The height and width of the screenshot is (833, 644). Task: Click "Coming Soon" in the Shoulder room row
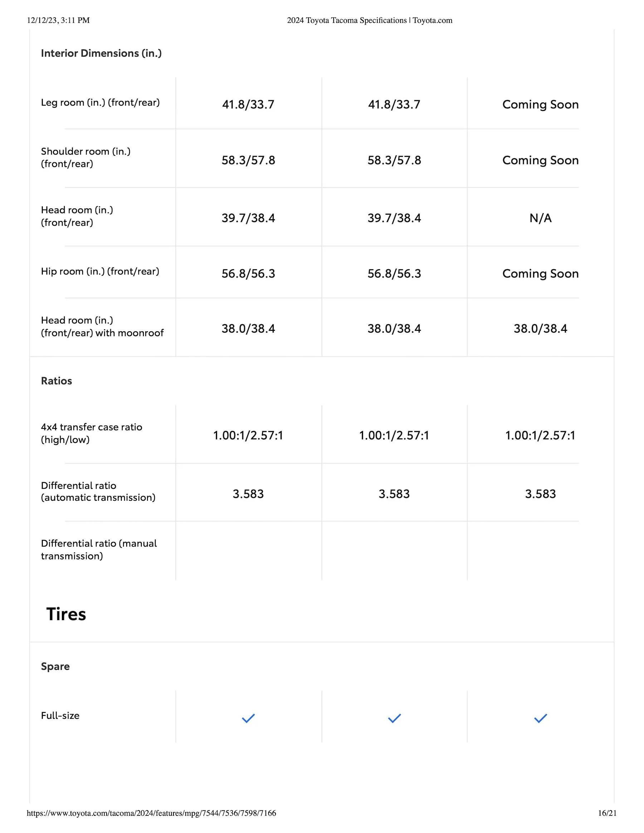(x=540, y=160)
